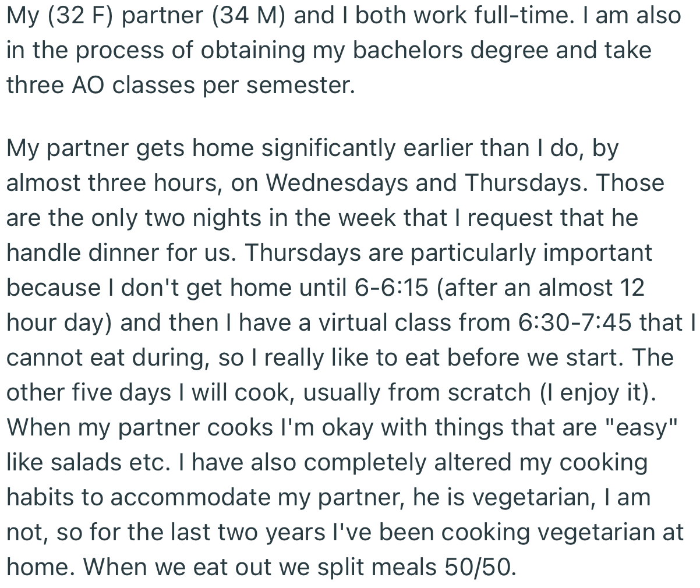This screenshot has width=700, height=588.
Task: Click the abbreviation "AO"
Action: (x=90, y=85)
